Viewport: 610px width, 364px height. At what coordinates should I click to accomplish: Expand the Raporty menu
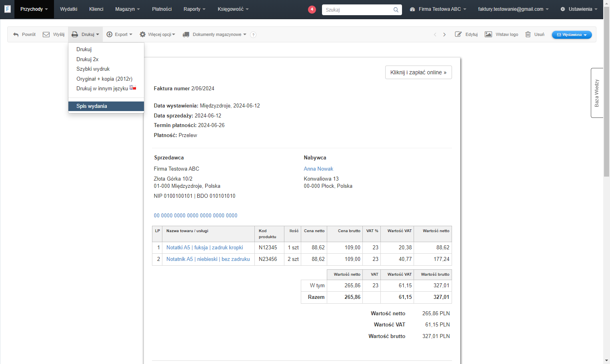194,9
